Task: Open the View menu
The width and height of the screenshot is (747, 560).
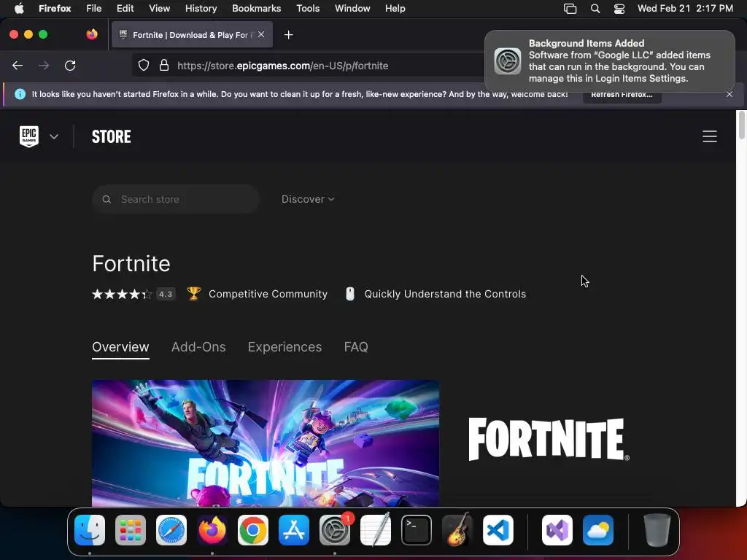Action: [159, 8]
